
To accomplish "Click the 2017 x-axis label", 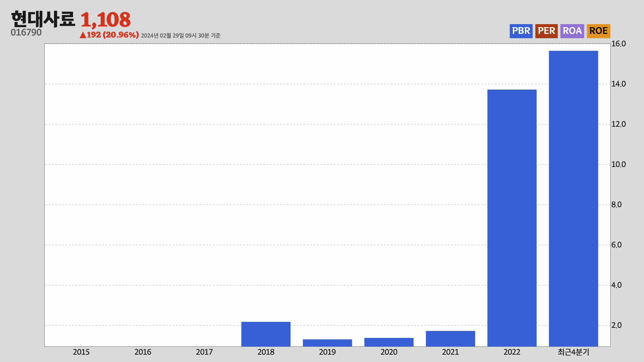I will [x=204, y=352].
